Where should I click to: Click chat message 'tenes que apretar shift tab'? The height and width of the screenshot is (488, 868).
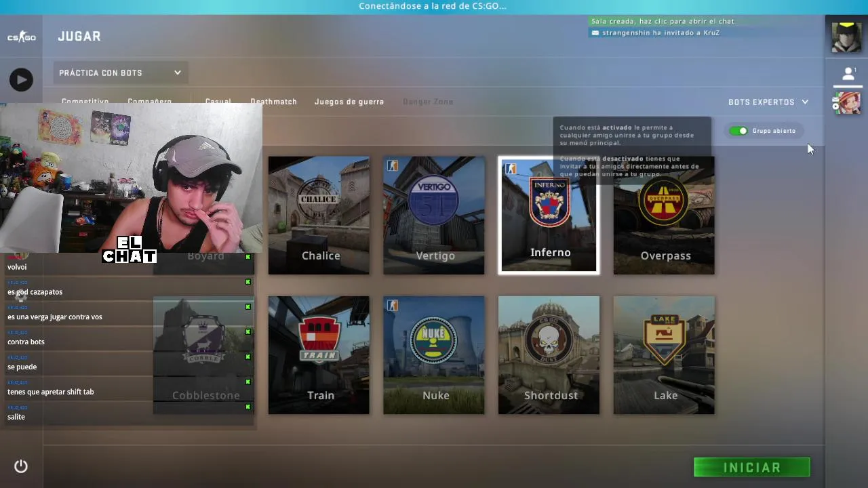point(50,392)
